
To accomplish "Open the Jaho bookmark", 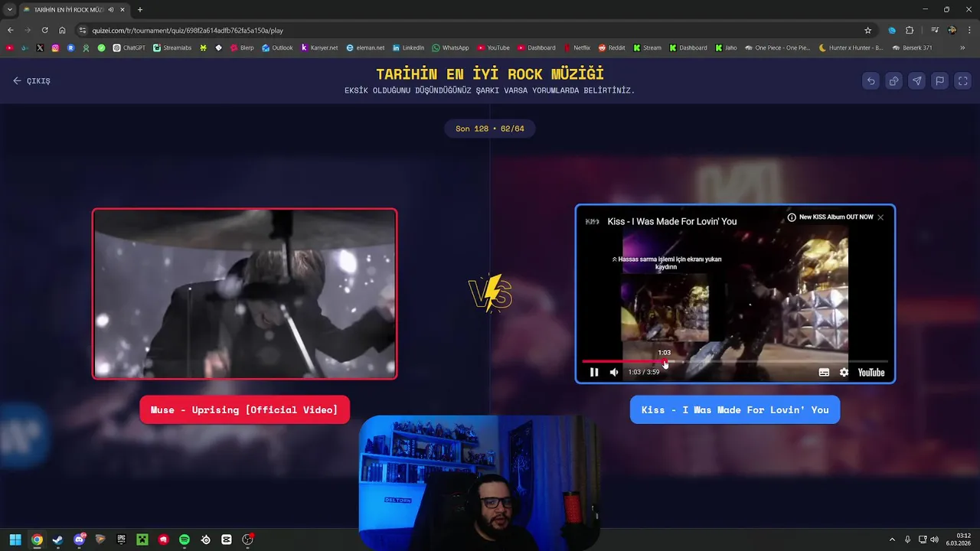I will click(x=726, y=47).
